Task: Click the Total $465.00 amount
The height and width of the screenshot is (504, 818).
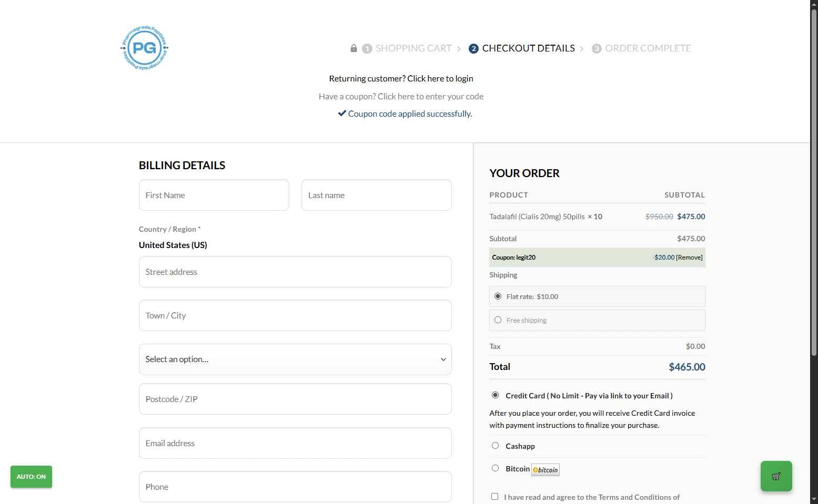Action: tap(687, 367)
